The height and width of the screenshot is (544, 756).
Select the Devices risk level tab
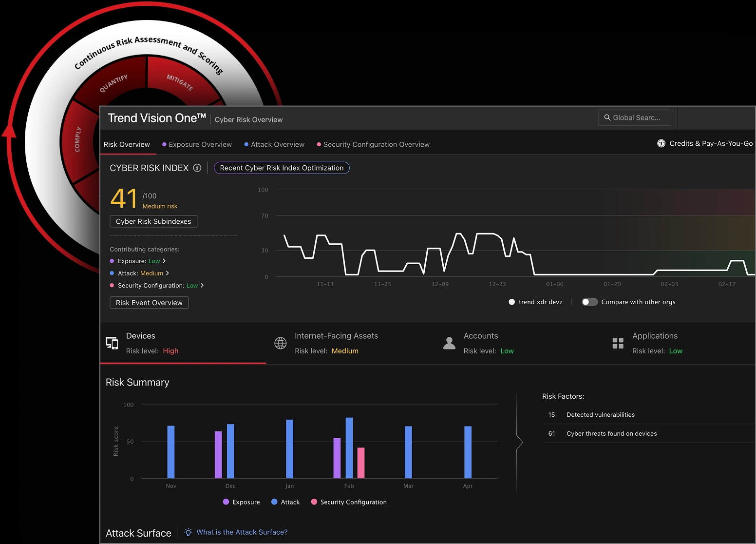[183, 343]
